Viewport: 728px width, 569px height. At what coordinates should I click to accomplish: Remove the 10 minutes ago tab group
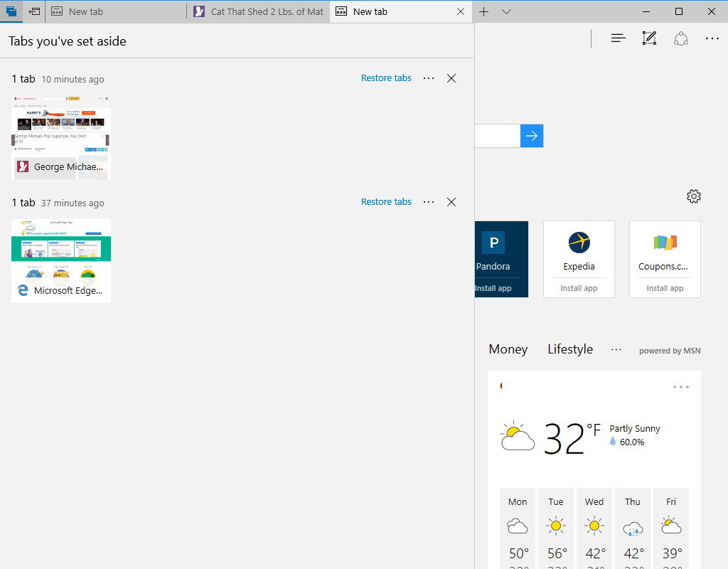point(451,78)
